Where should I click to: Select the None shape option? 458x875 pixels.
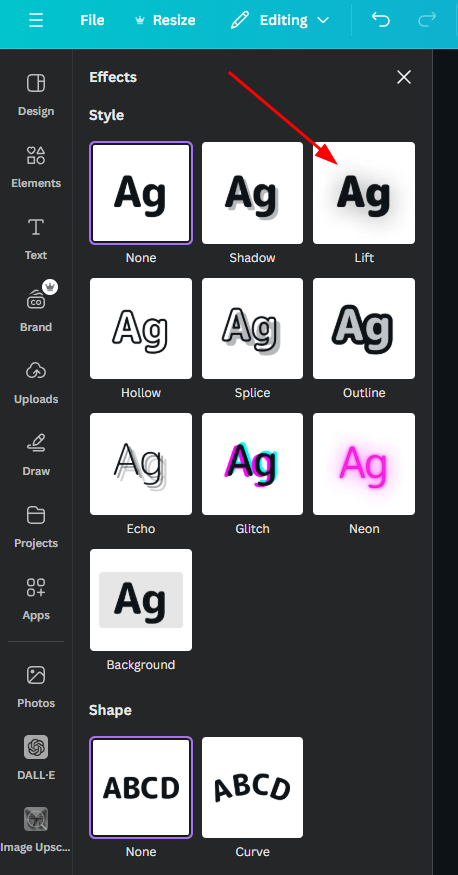(x=141, y=787)
